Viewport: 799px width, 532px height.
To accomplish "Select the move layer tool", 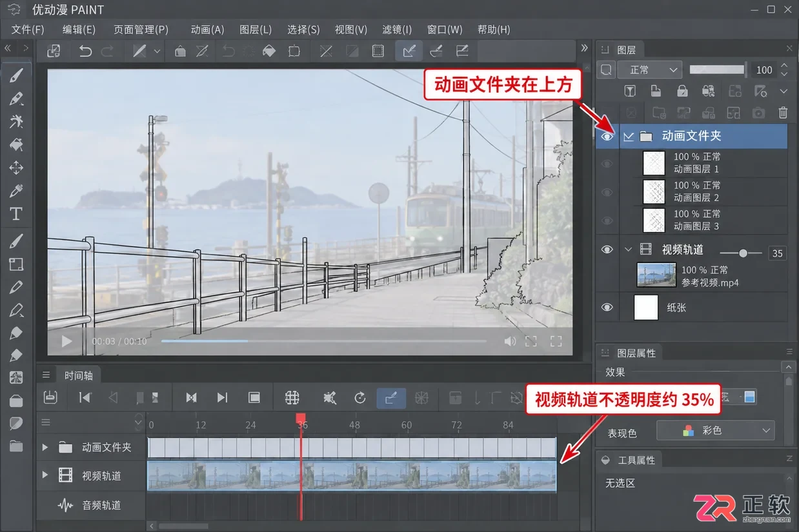I will click(17, 168).
